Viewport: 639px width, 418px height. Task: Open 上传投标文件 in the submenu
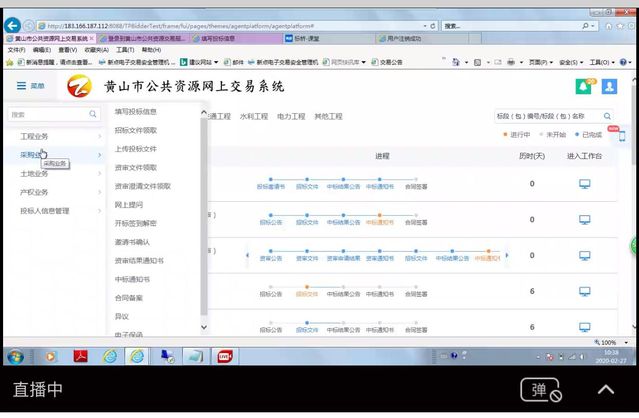click(x=136, y=148)
